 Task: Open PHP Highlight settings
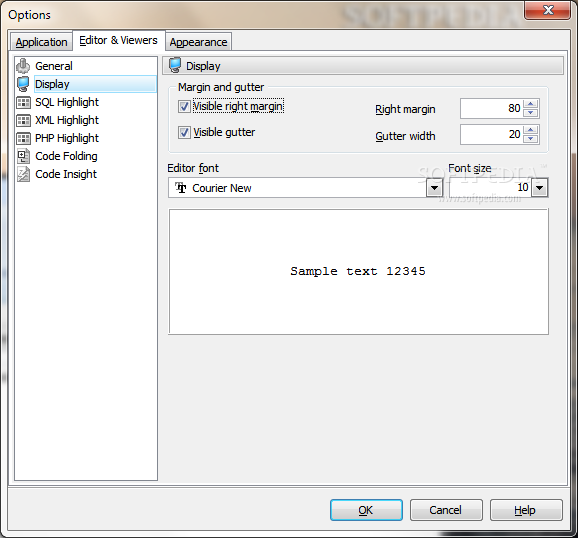[67, 138]
